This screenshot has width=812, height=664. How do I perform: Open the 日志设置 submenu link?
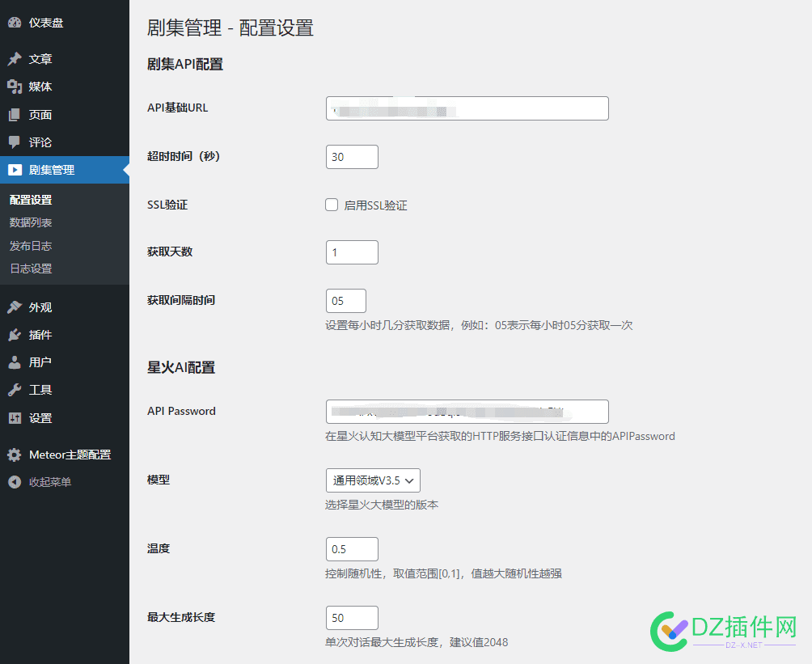click(x=31, y=269)
